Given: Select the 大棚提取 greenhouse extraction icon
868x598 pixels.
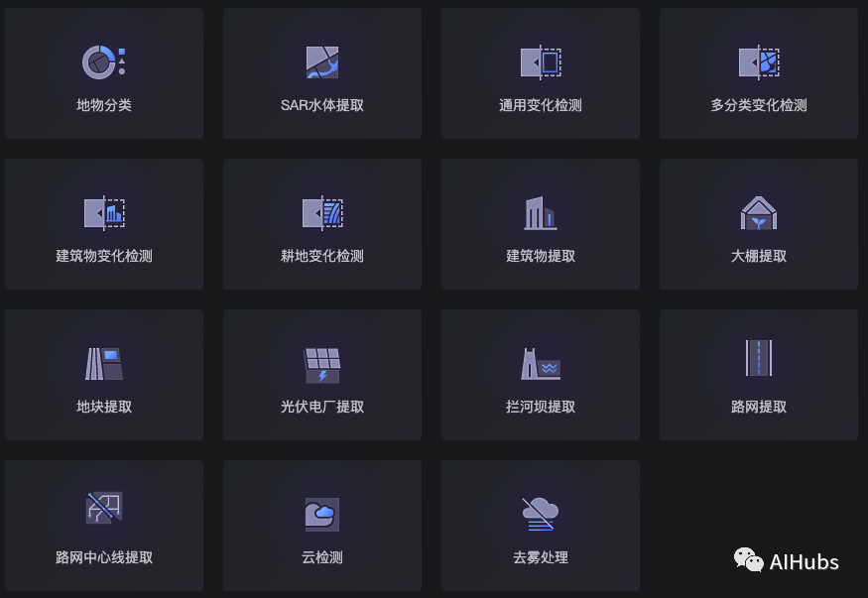Looking at the screenshot, I should click(758, 210).
